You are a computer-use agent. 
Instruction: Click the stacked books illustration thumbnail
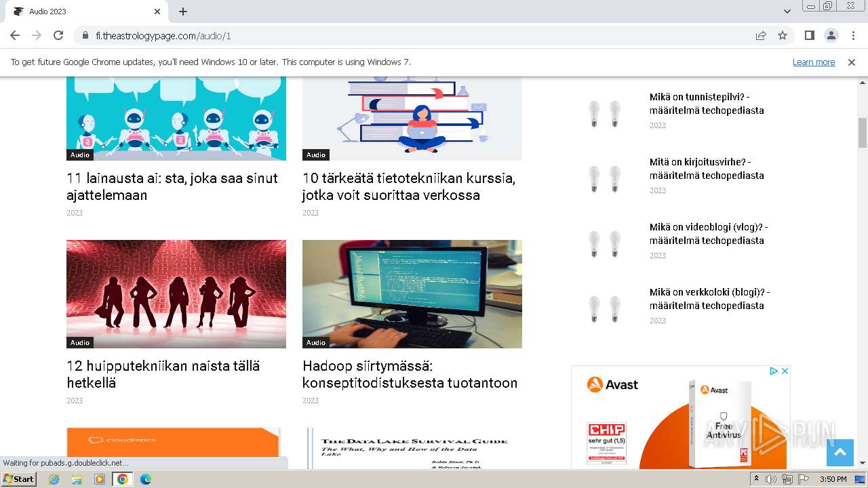click(x=412, y=118)
